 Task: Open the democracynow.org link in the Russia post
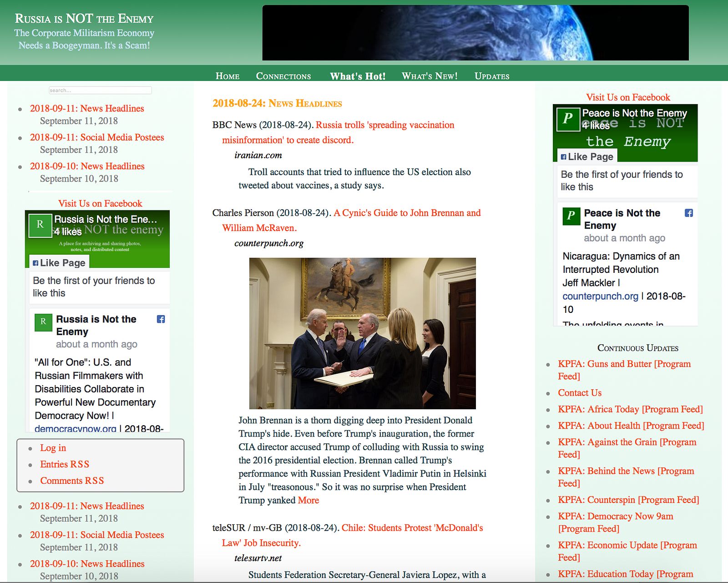click(x=76, y=429)
